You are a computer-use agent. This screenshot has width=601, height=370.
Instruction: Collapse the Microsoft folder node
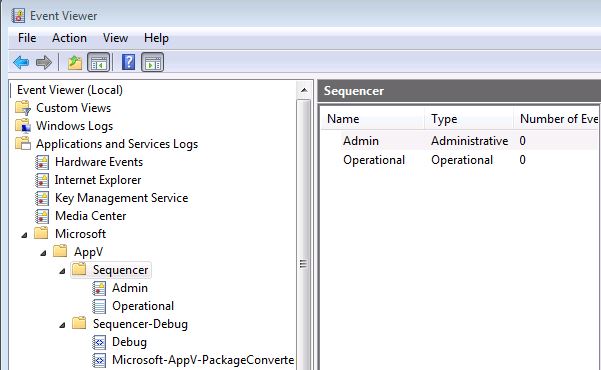point(25,235)
